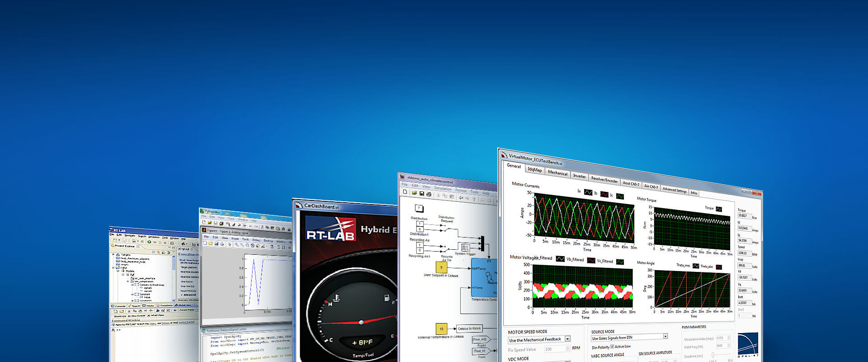Click the Theta_mec legend swatch
Screen dimensions: 868x362
tap(696, 266)
